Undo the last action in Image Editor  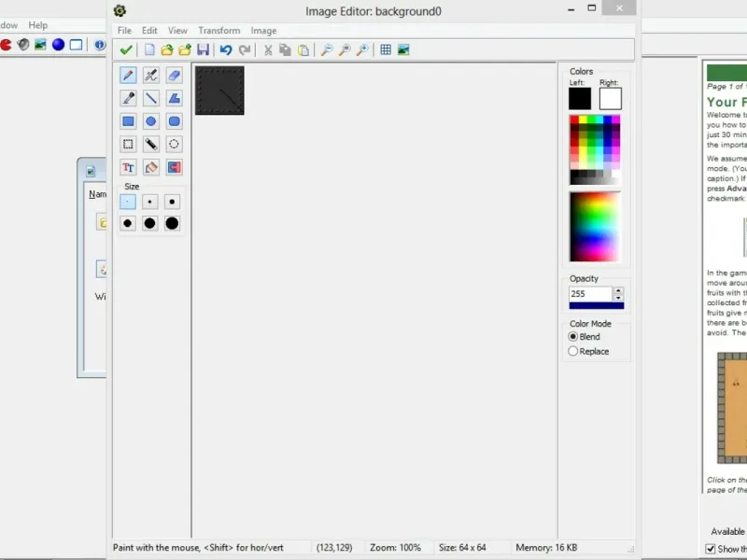pos(226,49)
